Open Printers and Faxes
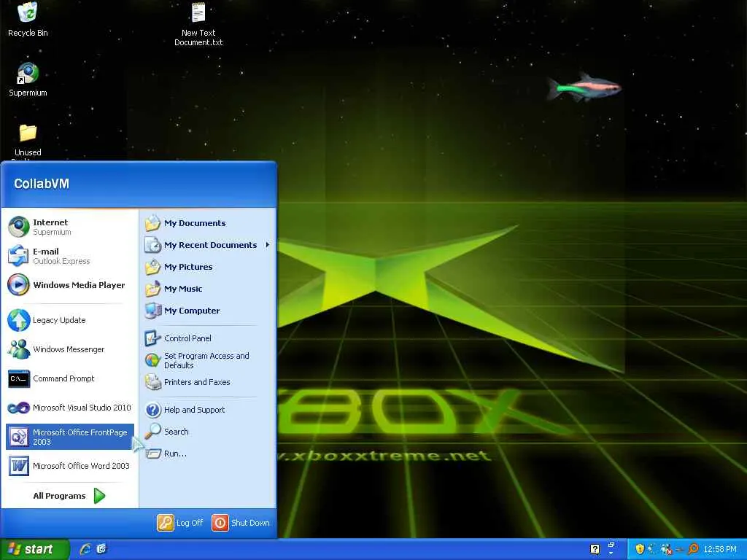The width and height of the screenshot is (747, 560). click(208, 382)
